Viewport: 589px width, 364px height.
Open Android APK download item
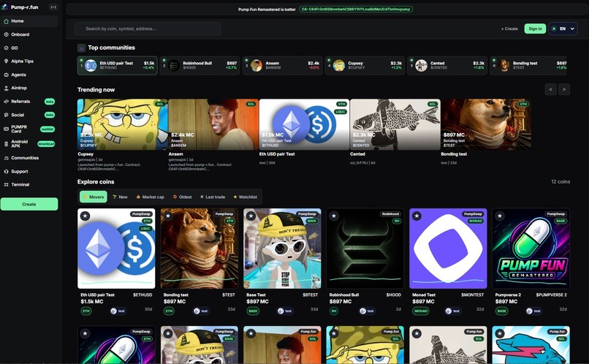pyautogui.click(x=29, y=143)
